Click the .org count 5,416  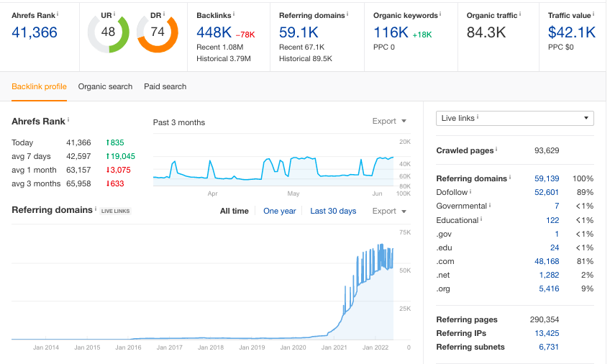549,288
